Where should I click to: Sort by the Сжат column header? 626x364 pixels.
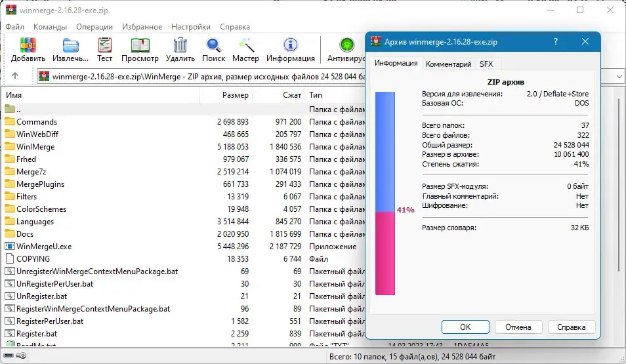pos(278,95)
